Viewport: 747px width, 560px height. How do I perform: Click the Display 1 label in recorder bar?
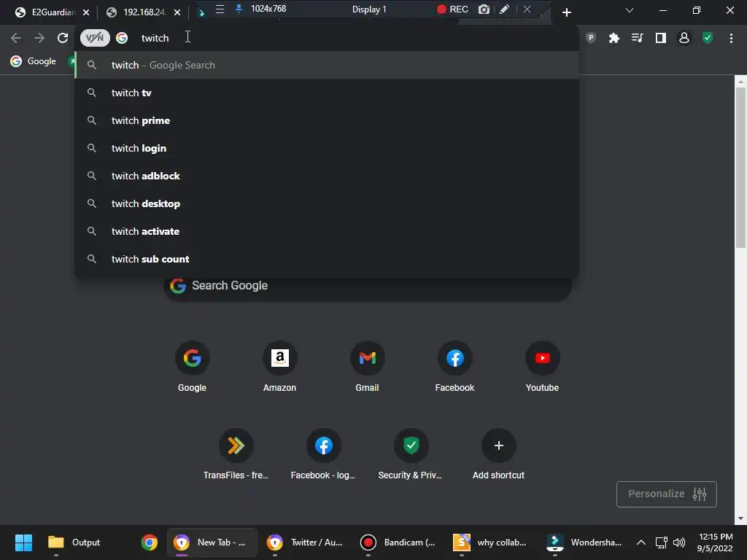tap(369, 9)
